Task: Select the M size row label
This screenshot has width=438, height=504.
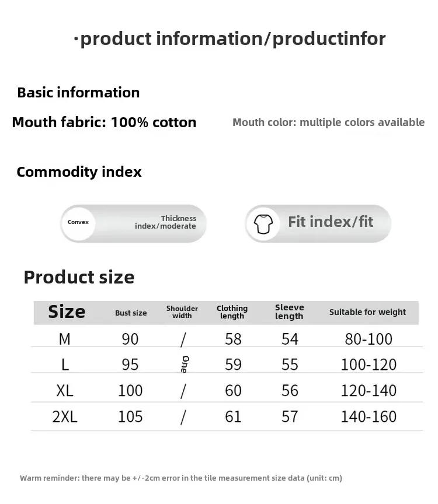Action: point(65,339)
